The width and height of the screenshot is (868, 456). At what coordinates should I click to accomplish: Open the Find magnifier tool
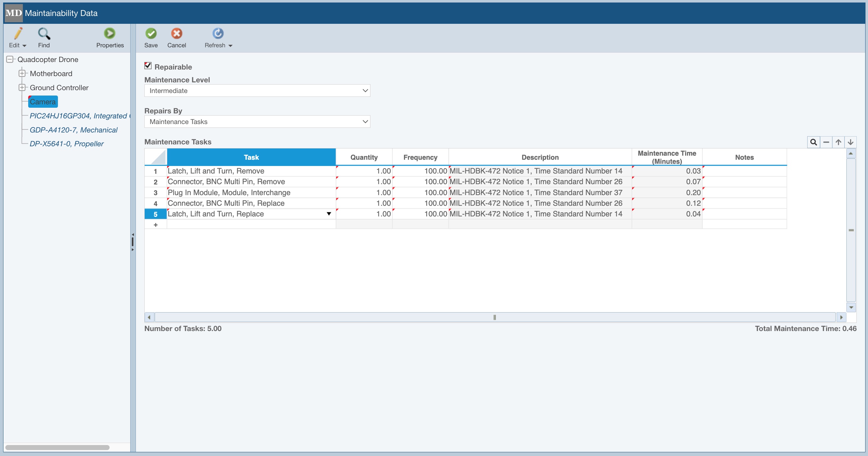click(x=44, y=34)
